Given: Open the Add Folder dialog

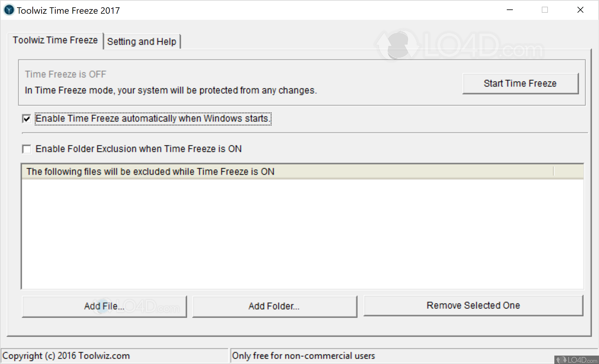Looking at the screenshot, I should pyautogui.click(x=274, y=306).
